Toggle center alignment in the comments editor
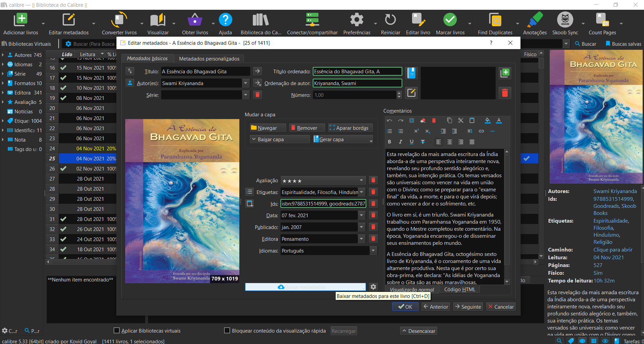Screen dimensions: 644x344 tap(449, 142)
